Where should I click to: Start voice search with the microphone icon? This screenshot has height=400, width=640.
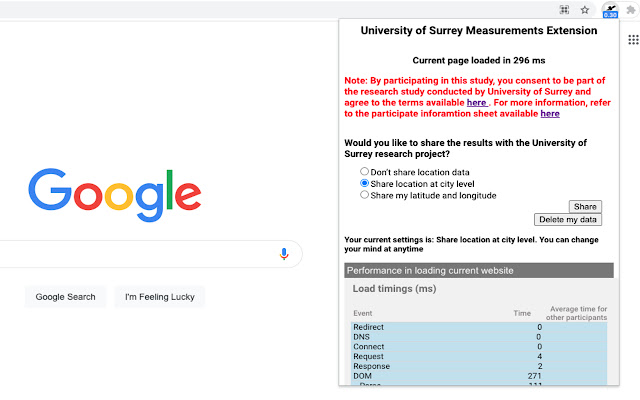click(x=284, y=254)
